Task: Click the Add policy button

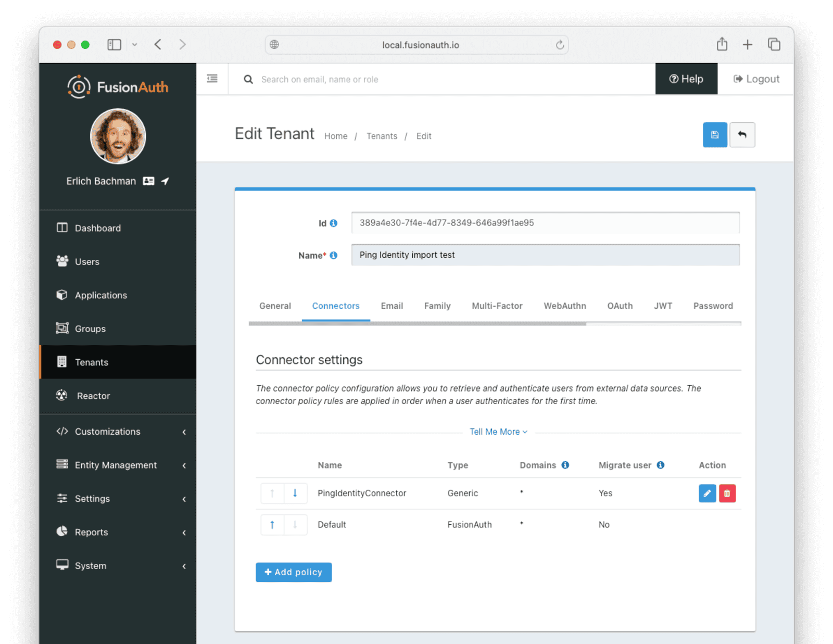Action: coord(293,572)
